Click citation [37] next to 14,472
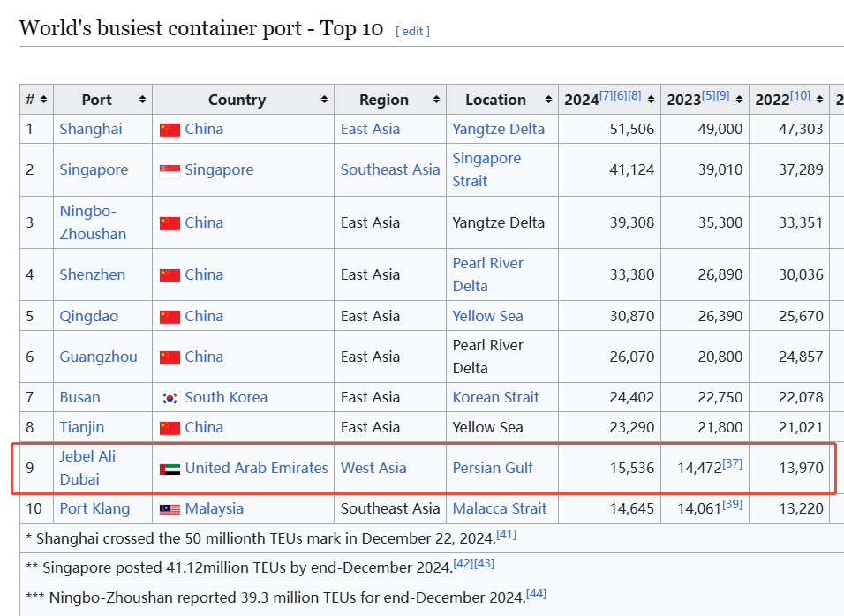The height and width of the screenshot is (616, 844). coord(733,463)
